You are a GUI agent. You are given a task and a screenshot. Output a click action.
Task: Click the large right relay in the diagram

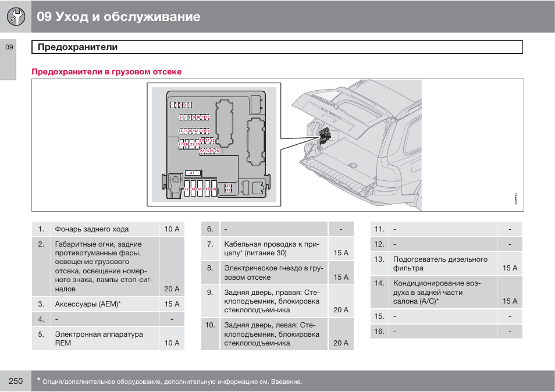[x=255, y=141]
